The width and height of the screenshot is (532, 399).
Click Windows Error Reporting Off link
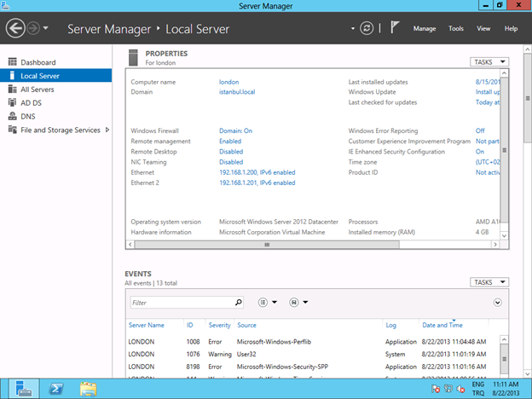(x=480, y=131)
